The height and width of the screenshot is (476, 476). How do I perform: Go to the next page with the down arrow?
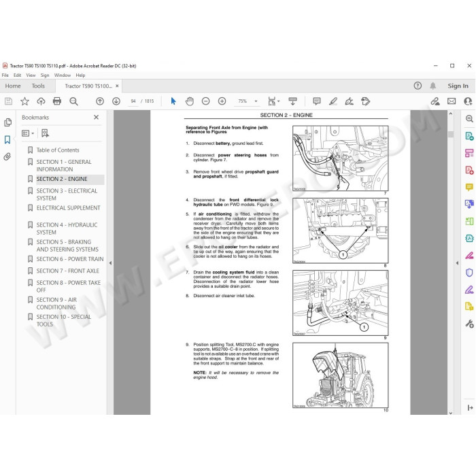[x=116, y=101]
